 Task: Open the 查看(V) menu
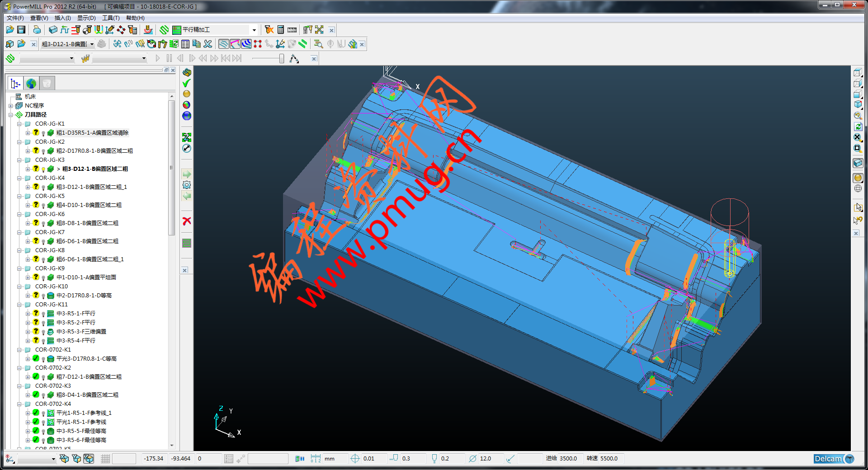39,18
